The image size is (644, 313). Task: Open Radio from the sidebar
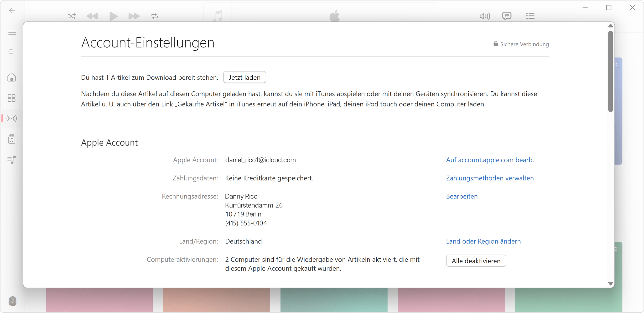coord(11,118)
